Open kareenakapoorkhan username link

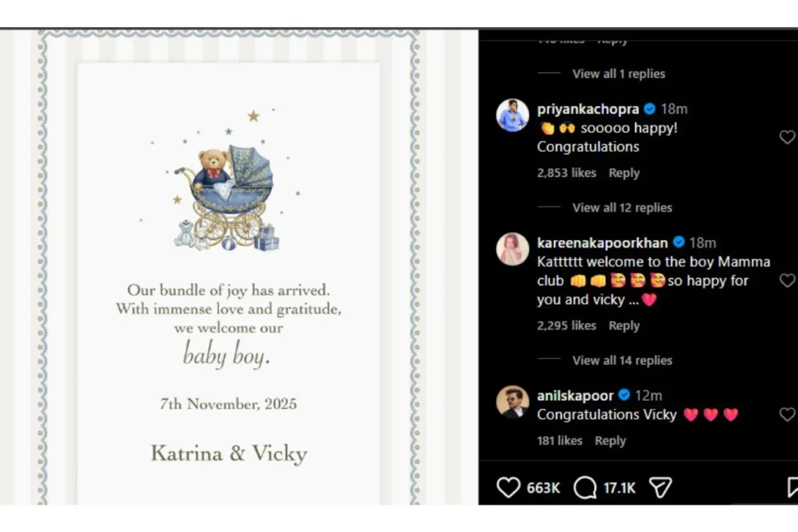[602, 242]
